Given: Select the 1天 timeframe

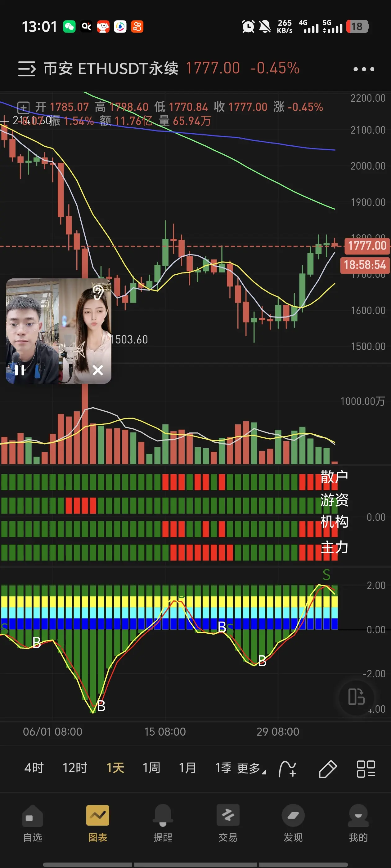Looking at the screenshot, I should tap(115, 768).
